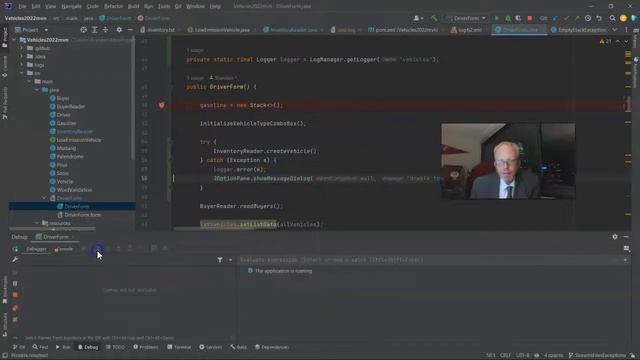The height and width of the screenshot is (360, 640).
Task: Open Project panel settings gear
Action: point(119,30)
